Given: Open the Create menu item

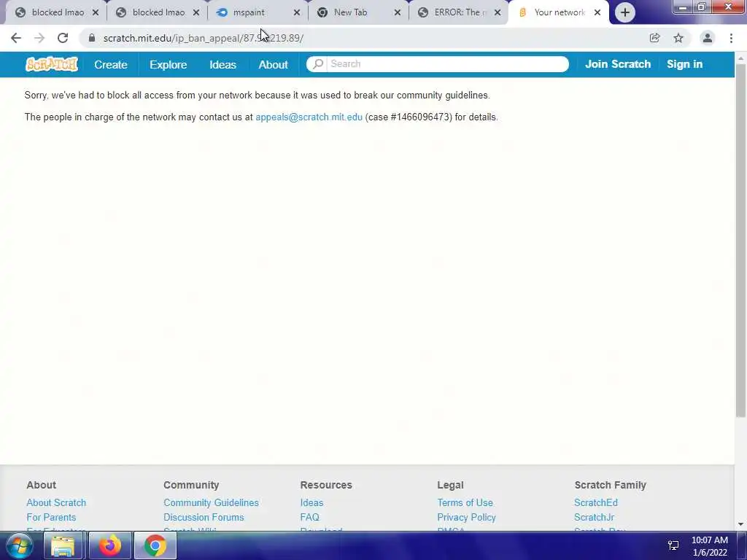Looking at the screenshot, I should pyautogui.click(x=111, y=65).
